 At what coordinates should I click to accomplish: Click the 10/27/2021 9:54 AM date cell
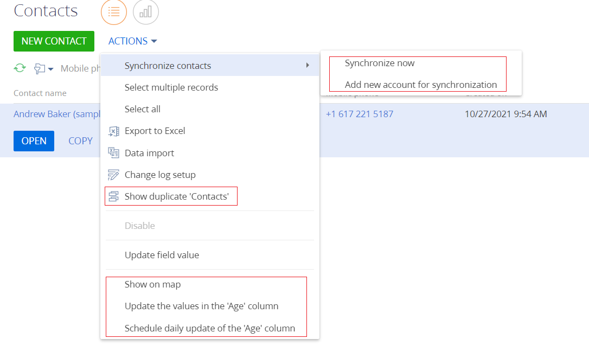click(x=505, y=114)
